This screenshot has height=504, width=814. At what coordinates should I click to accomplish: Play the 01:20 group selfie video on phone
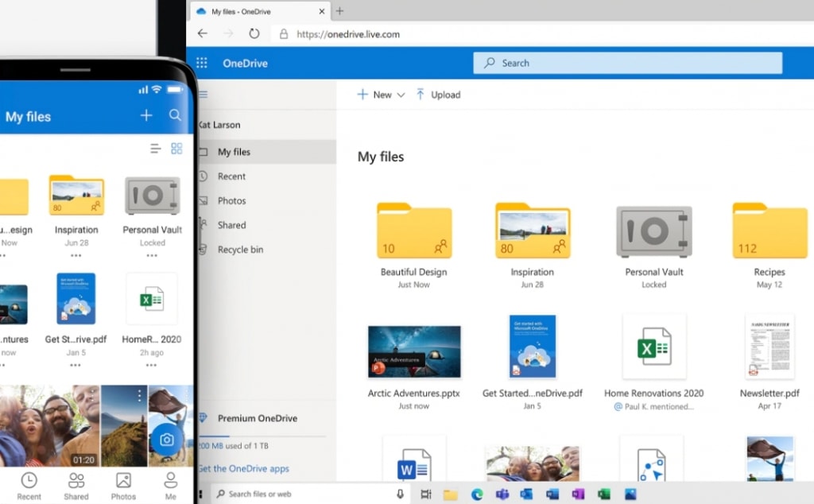pos(50,425)
